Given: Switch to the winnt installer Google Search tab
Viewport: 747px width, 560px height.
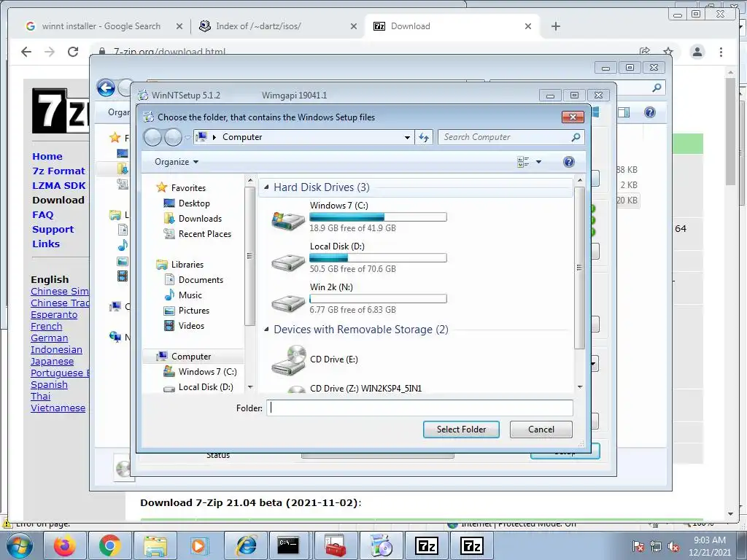Looking at the screenshot, I should tap(101, 26).
